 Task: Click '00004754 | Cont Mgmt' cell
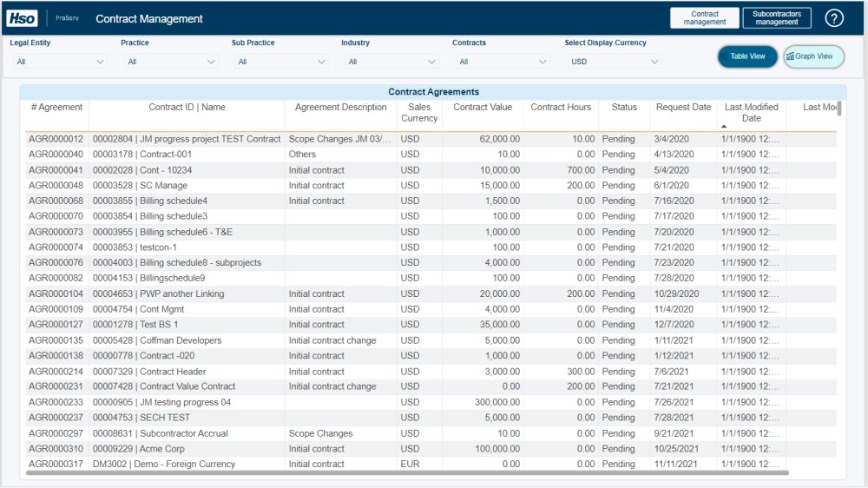click(x=138, y=309)
